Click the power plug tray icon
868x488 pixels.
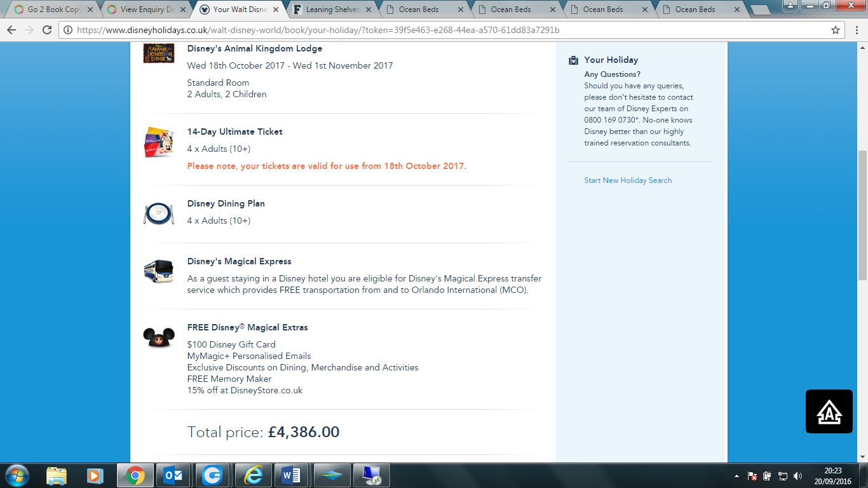768,475
